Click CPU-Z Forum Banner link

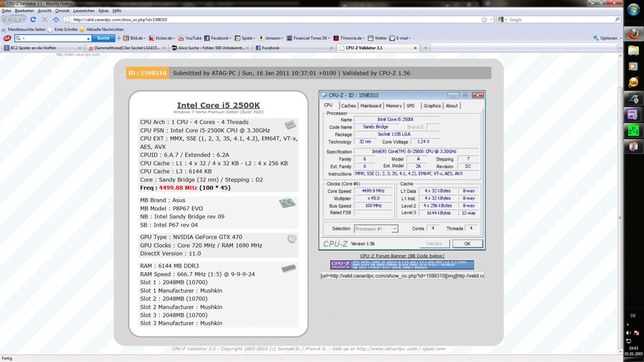[x=402, y=256]
